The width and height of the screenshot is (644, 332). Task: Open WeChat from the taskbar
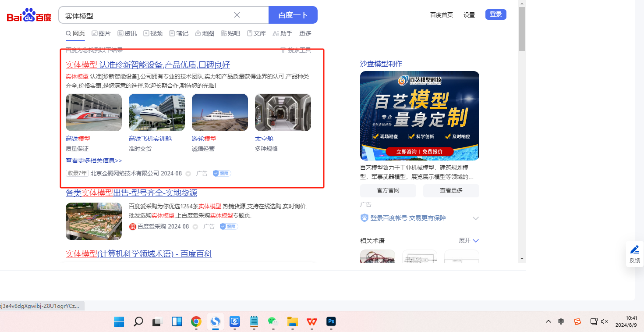tap(273, 322)
